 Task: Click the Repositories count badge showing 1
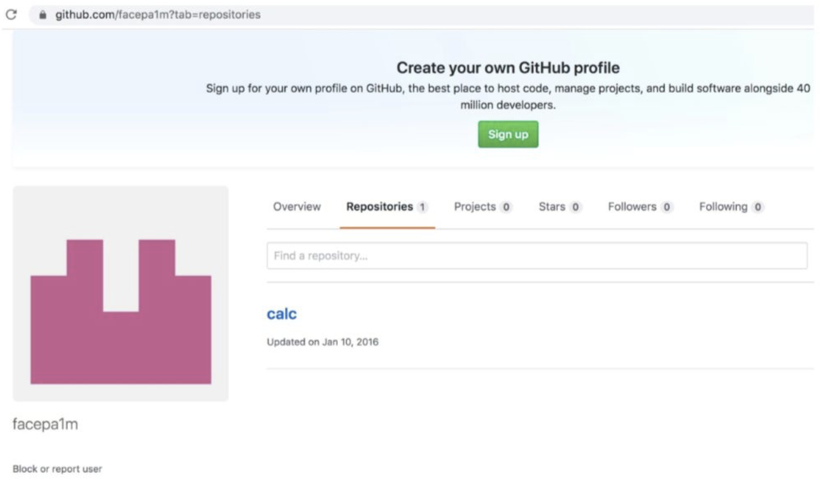pos(422,207)
